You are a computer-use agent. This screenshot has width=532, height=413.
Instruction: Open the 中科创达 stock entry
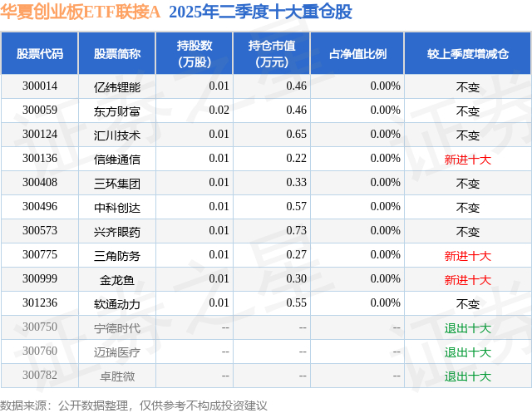click(x=117, y=208)
